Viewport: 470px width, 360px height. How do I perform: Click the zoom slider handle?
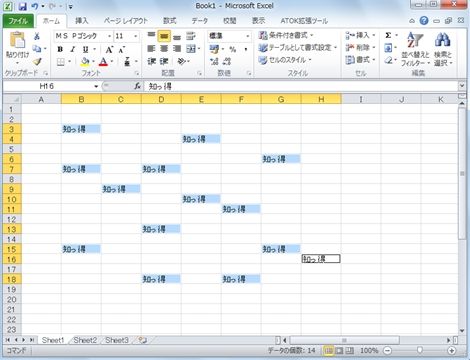point(420,350)
